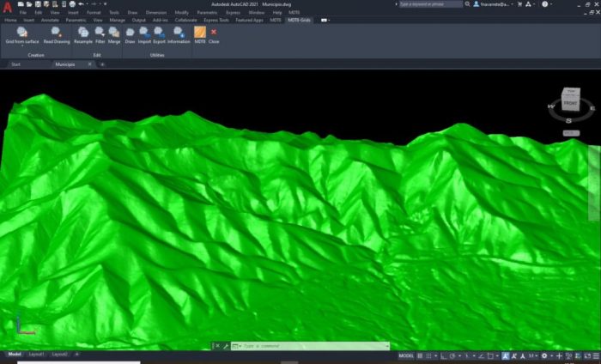The width and height of the screenshot is (601, 364).
Task: Click the S south label on ViewCube compass
Action: click(x=568, y=121)
